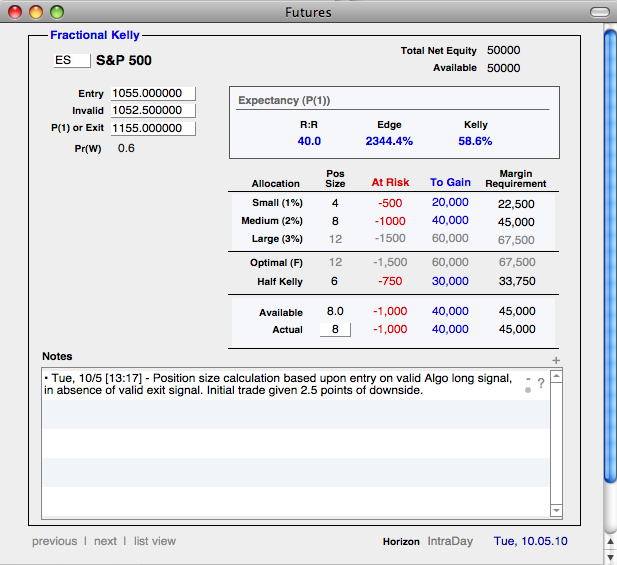Click the date Tue, 10.05.10

coord(530,541)
